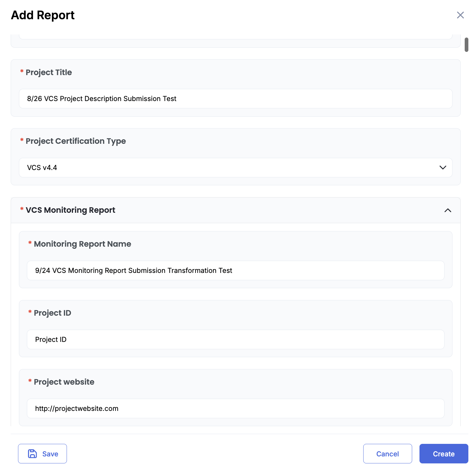Click the Add Report dialog heading
Screen dimensions: 476x475
(43, 15)
